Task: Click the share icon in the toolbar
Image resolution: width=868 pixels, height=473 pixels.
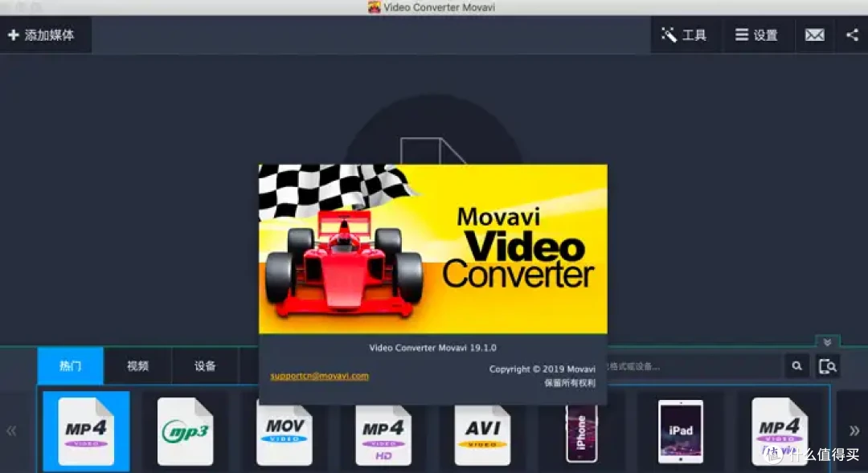Action: [x=852, y=35]
